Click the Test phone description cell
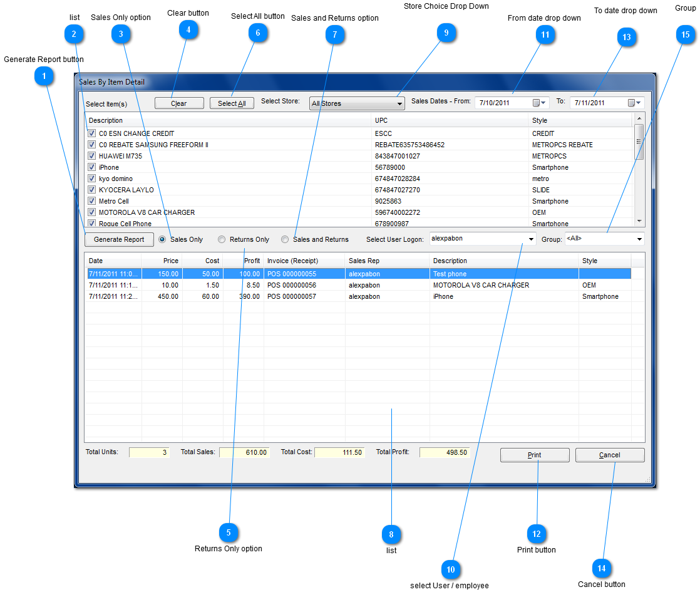This screenshot has height=592, width=700. coord(450,274)
